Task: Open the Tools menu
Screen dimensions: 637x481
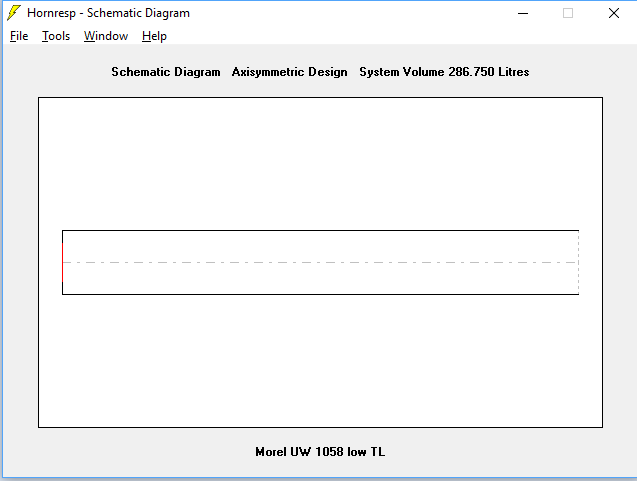Action: (56, 36)
